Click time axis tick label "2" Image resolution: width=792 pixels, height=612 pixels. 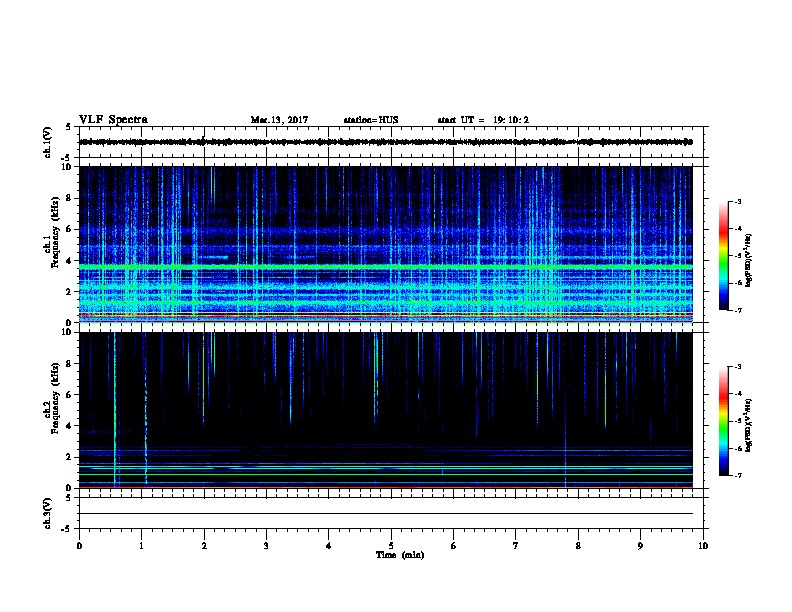pyautogui.click(x=204, y=546)
